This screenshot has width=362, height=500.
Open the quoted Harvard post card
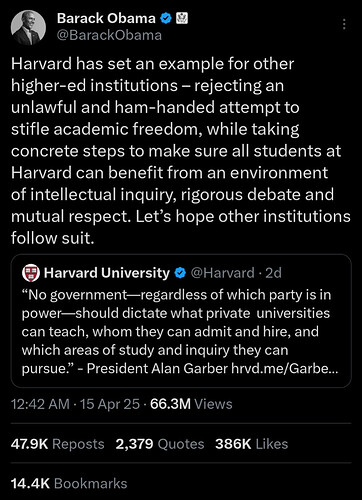181,321
